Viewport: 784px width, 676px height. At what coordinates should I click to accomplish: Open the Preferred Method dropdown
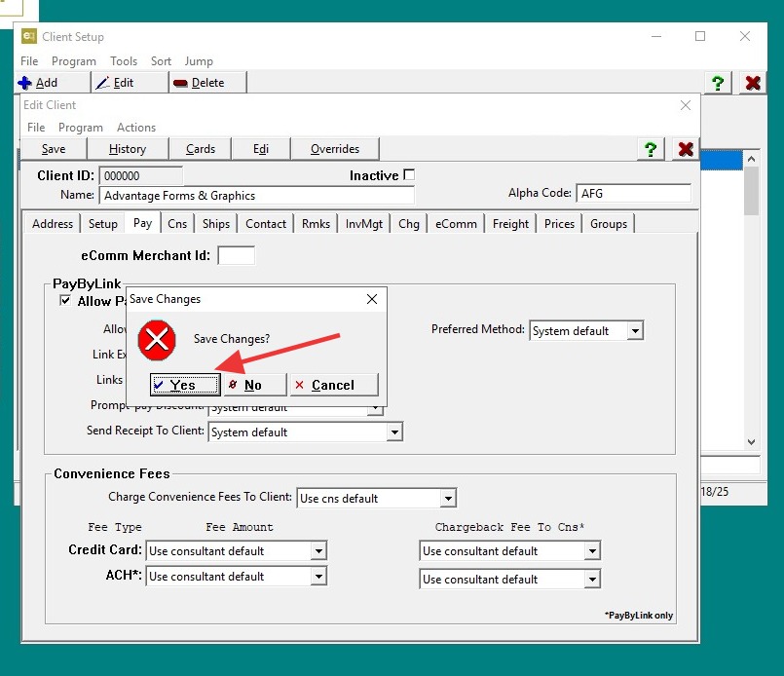pyautogui.click(x=586, y=331)
